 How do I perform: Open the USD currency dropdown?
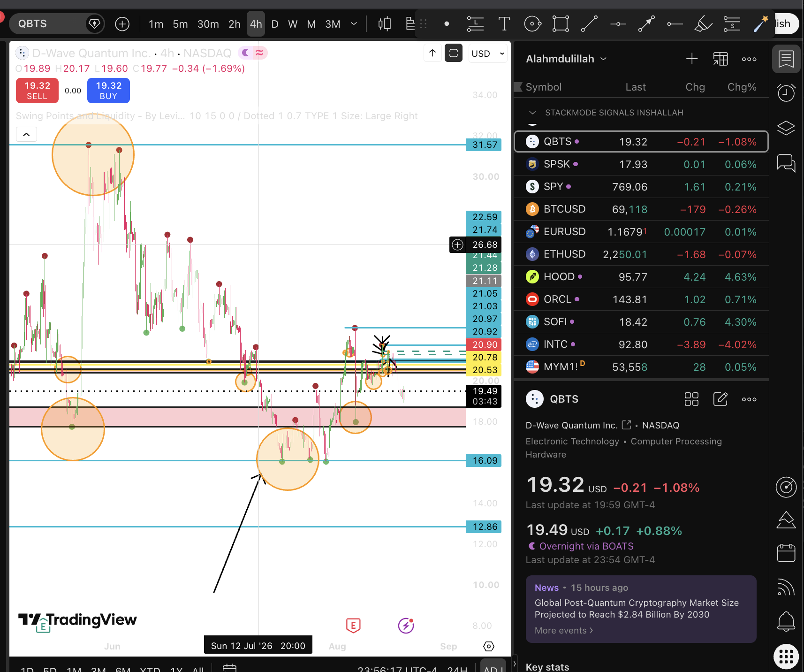tap(488, 53)
